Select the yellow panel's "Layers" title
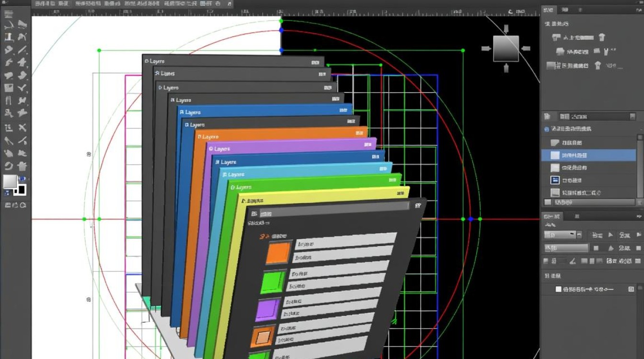Image resolution: width=644 pixels, height=359 pixels. point(254,201)
